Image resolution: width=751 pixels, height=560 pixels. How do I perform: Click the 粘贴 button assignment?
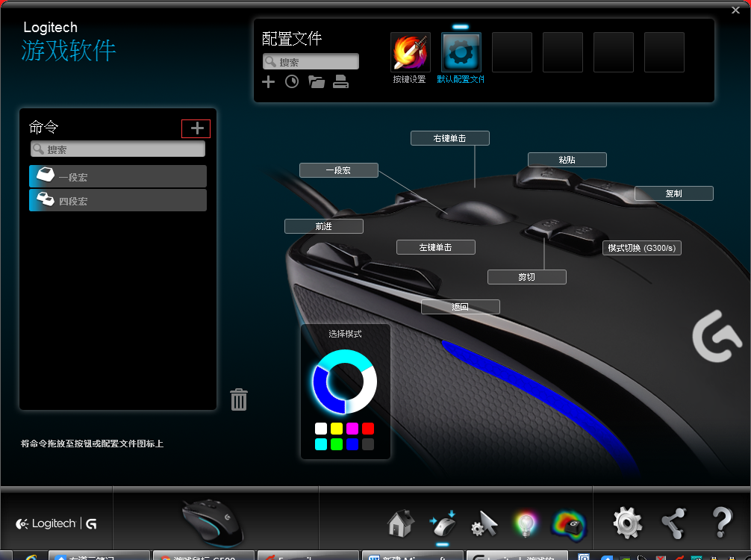pos(567,160)
